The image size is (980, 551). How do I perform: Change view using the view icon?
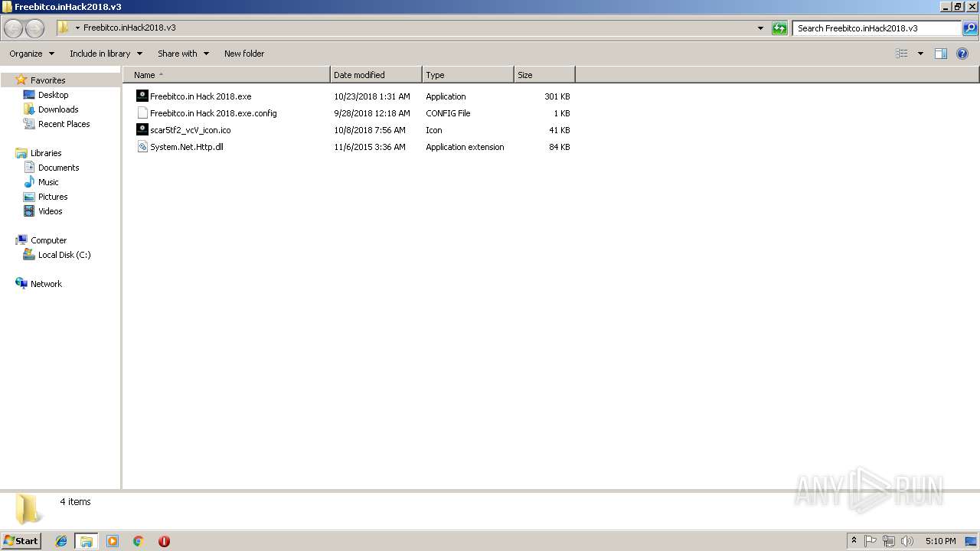(902, 54)
